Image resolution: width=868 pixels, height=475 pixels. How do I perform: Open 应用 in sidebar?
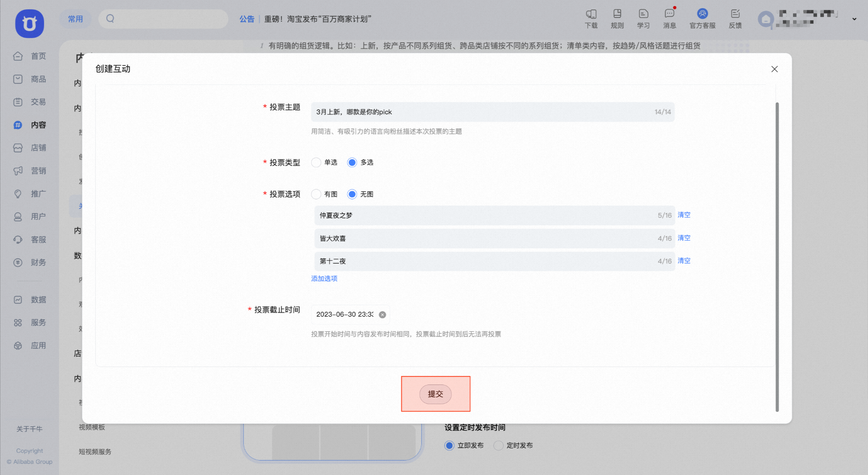coord(30,346)
